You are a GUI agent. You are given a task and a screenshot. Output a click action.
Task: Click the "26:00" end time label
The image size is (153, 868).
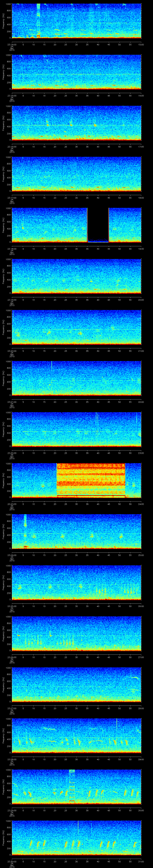pyautogui.click(x=141, y=606)
